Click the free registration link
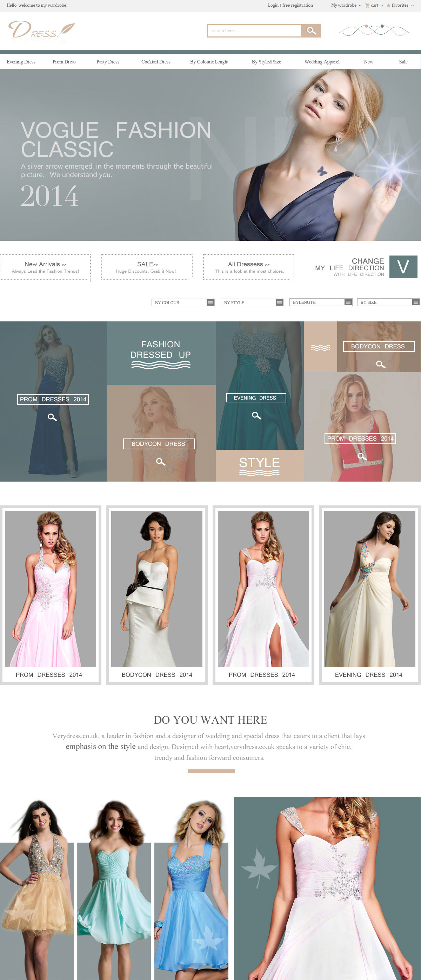This screenshot has height=980, width=421. [297, 5]
